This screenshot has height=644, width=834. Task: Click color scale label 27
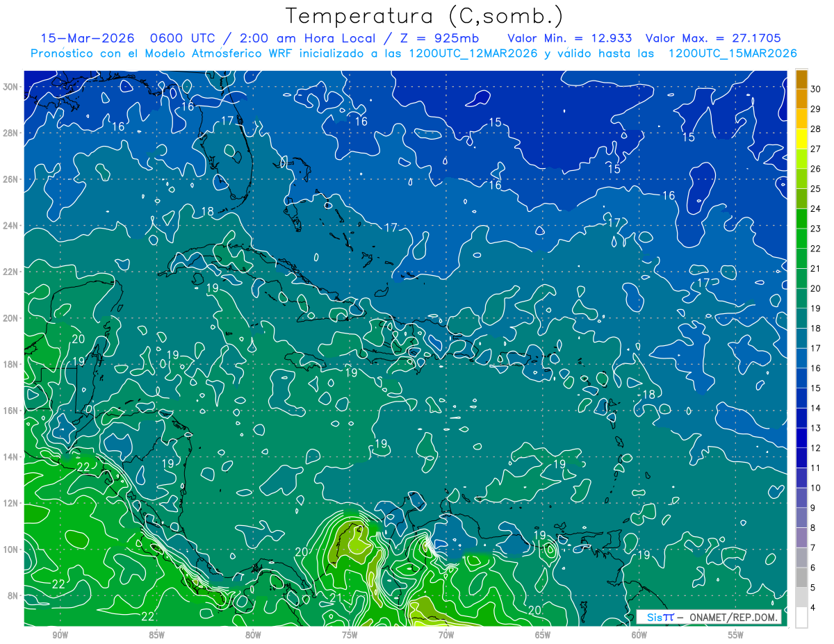[x=816, y=149]
